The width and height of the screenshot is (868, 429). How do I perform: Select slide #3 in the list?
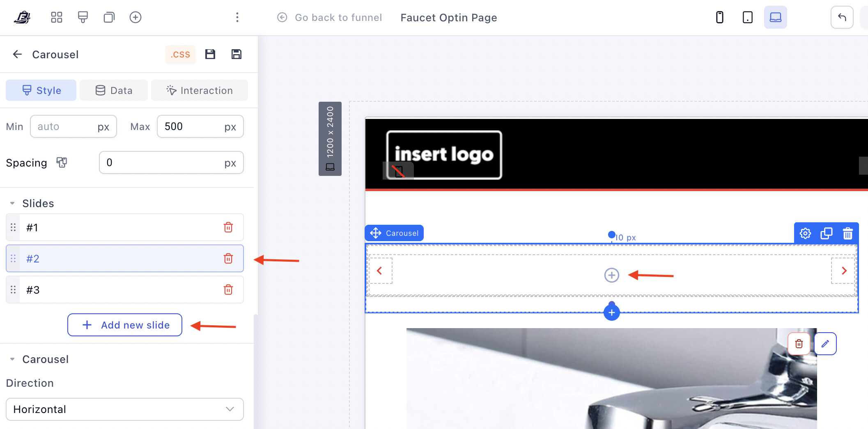point(125,290)
